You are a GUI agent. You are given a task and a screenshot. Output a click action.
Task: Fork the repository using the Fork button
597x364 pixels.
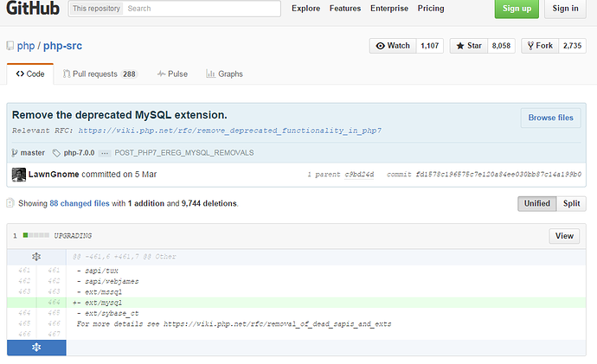[x=540, y=46]
